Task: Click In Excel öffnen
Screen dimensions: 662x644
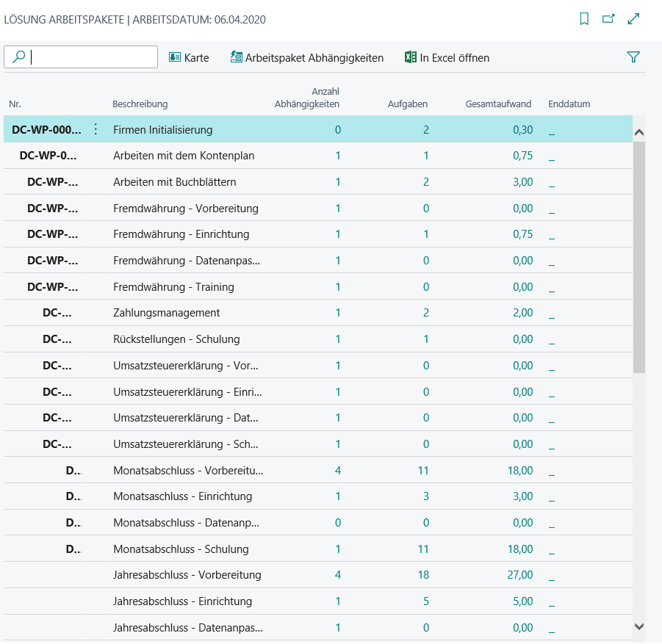Action: click(447, 57)
